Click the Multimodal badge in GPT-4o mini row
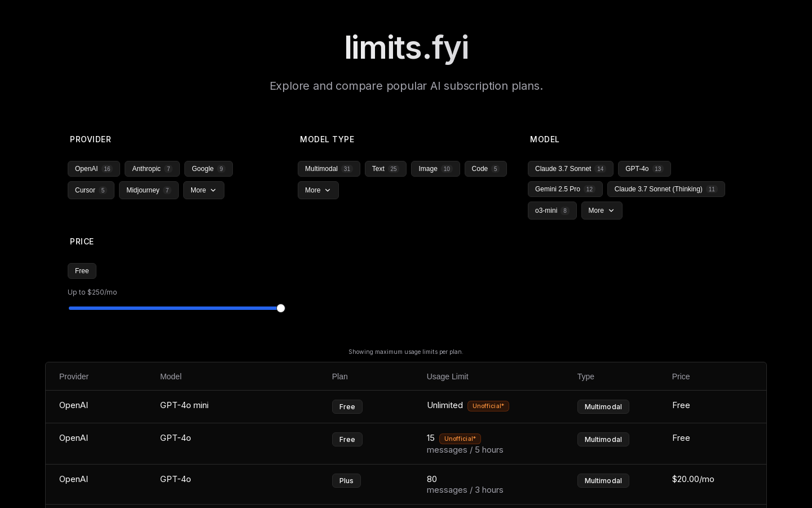 [603, 407]
